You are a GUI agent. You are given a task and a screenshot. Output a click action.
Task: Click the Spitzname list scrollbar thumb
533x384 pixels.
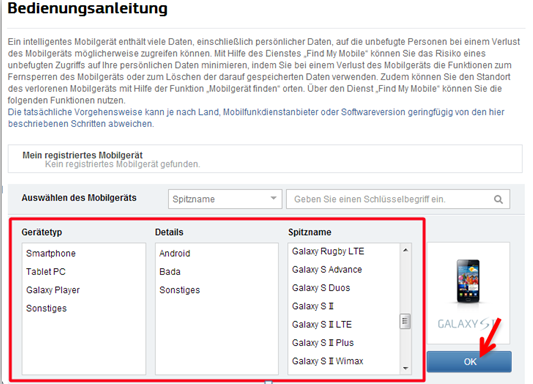click(405, 321)
